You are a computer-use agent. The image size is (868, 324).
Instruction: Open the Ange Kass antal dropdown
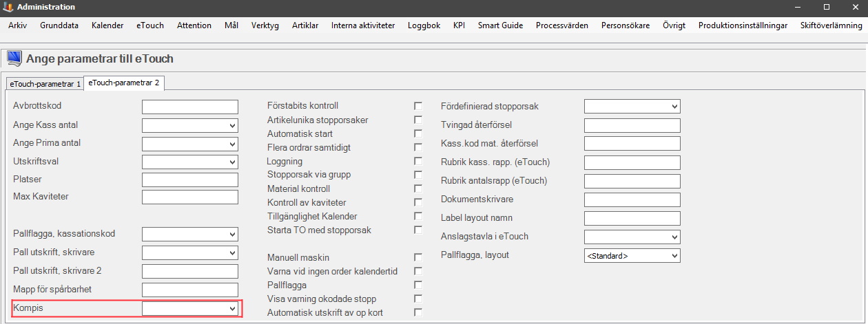coord(190,126)
